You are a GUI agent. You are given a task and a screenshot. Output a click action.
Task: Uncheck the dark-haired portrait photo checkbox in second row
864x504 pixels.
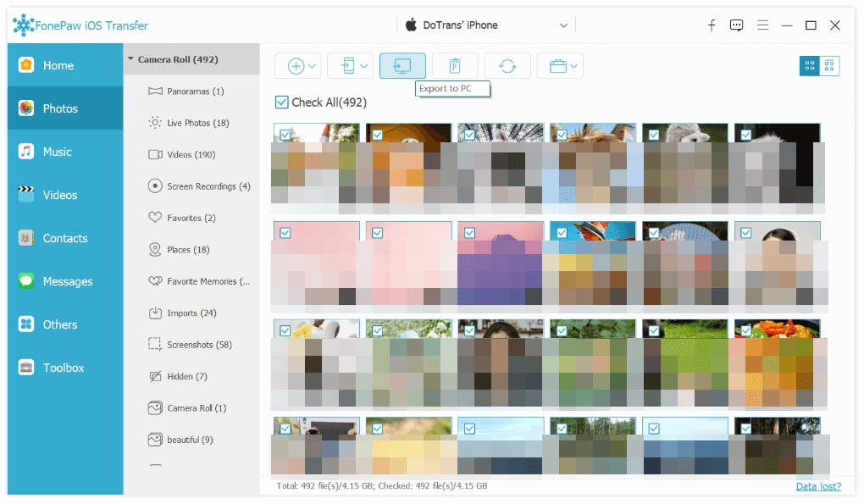[x=745, y=233]
